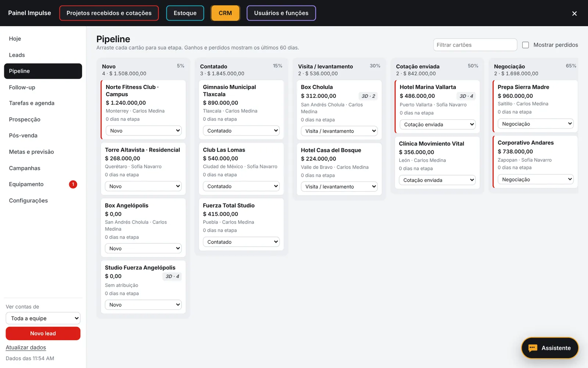Open Prospecção in the sidebar

(x=43, y=119)
